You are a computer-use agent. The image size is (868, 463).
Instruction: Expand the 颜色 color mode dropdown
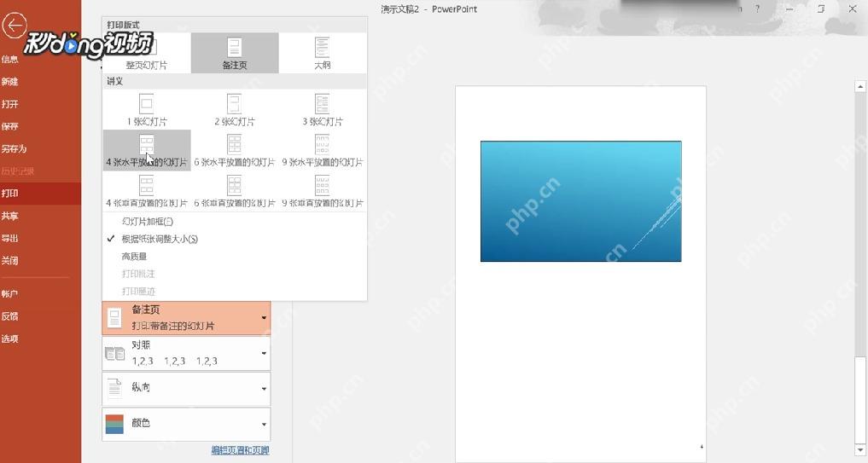pos(186,425)
